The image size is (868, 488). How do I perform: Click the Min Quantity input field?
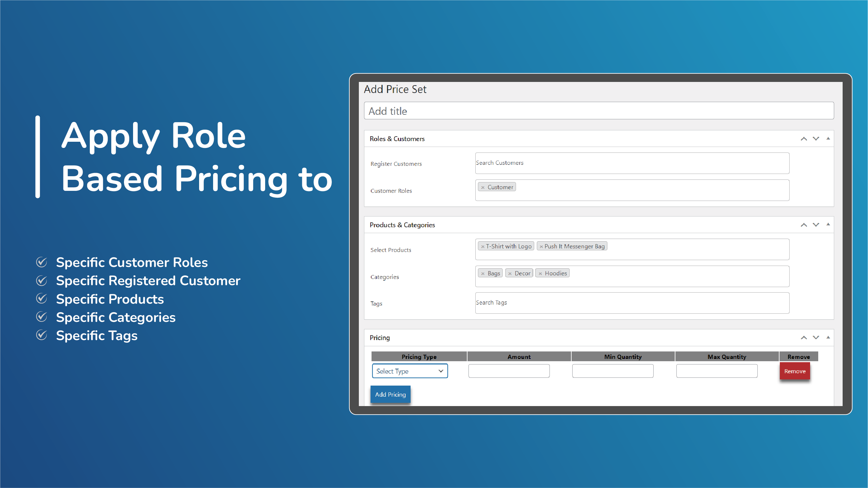(x=613, y=371)
